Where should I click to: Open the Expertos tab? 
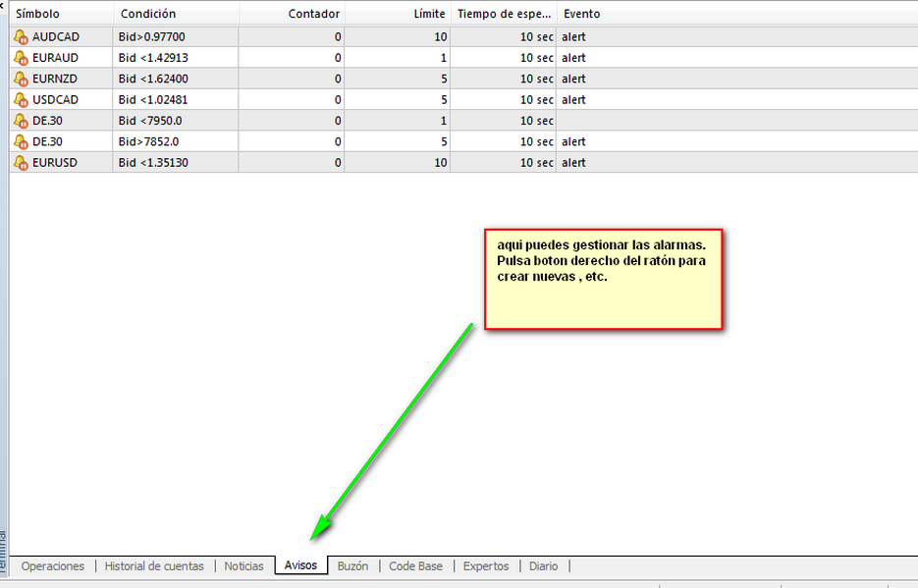[x=486, y=566]
